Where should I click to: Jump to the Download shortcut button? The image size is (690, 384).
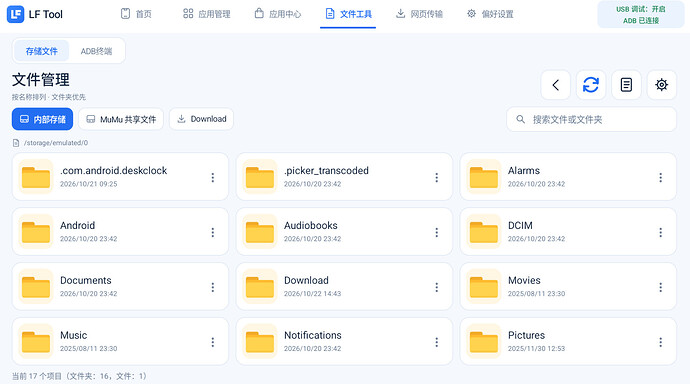tap(202, 119)
